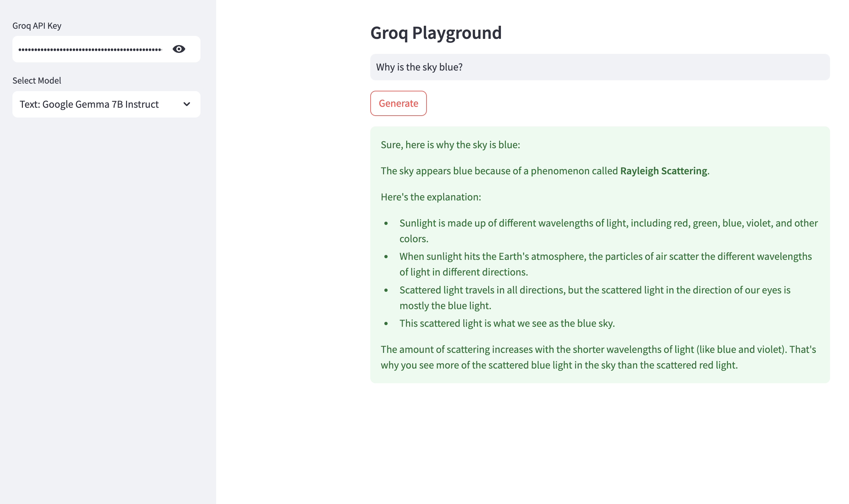
Task: Click the 'Text: Google Gemma 7B Instruct' selection
Action: click(89, 104)
